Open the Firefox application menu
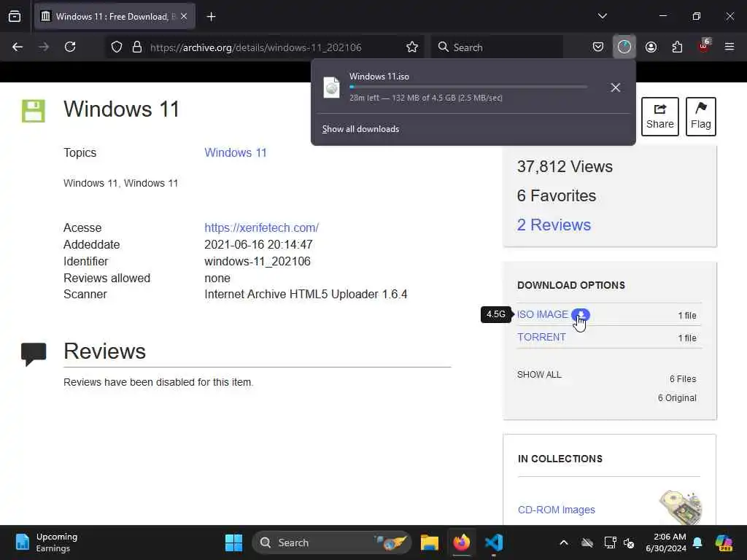 (x=729, y=47)
